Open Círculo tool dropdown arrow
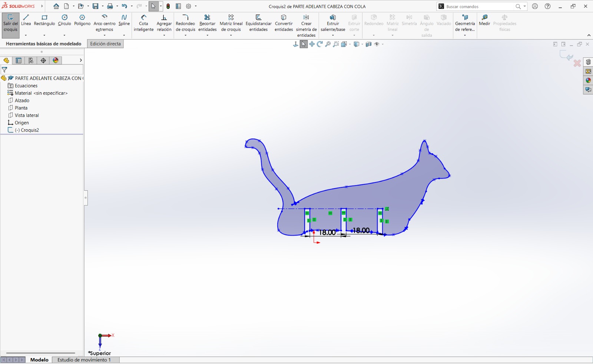593x364 pixels. coord(64,35)
